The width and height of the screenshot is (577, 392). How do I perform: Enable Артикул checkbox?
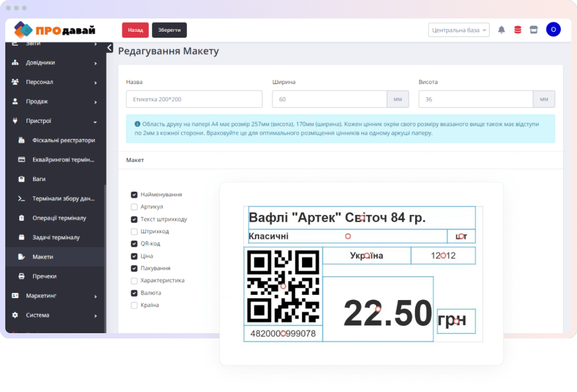point(134,207)
